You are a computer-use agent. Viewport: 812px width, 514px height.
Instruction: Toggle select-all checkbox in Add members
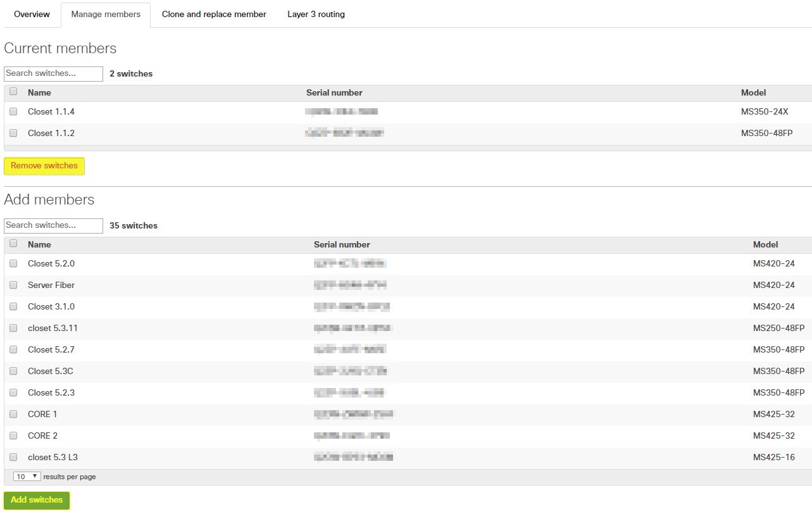(x=13, y=244)
